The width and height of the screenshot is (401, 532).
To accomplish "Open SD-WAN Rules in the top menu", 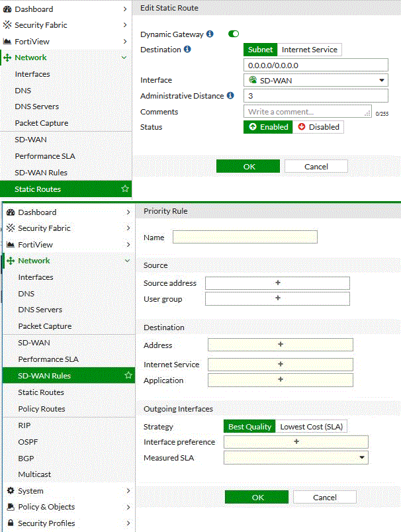I will (41, 172).
